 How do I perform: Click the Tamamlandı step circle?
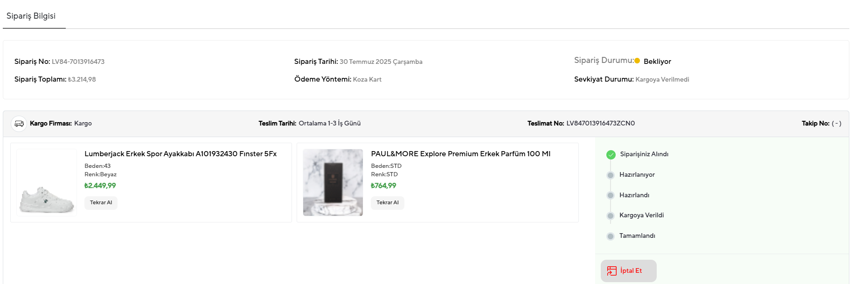611,236
